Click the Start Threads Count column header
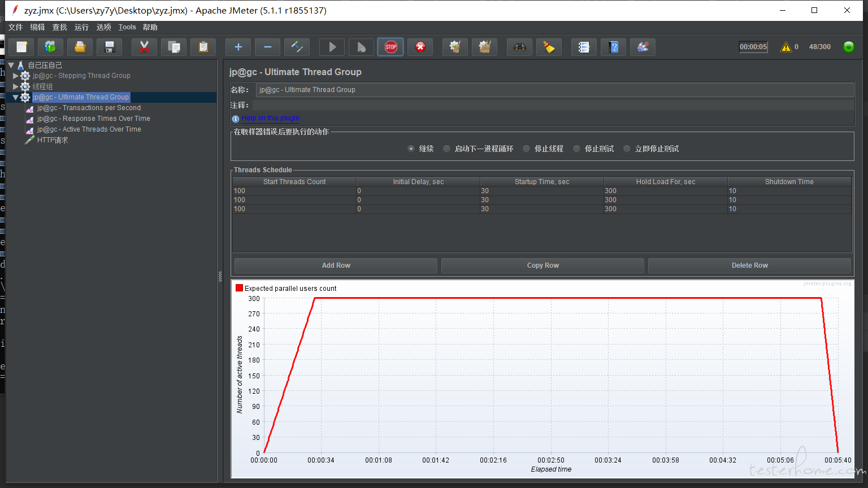 294,182
